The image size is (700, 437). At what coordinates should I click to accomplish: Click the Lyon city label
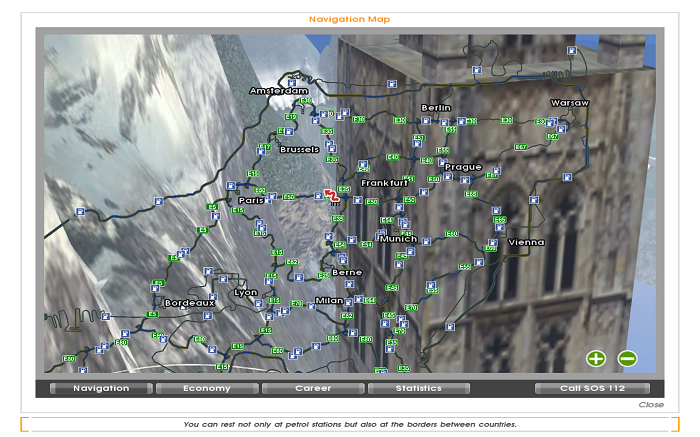(x=245, y=293)
